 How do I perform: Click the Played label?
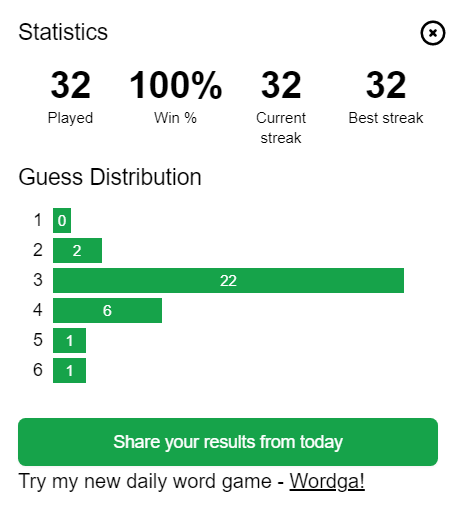tap(70, 118)
